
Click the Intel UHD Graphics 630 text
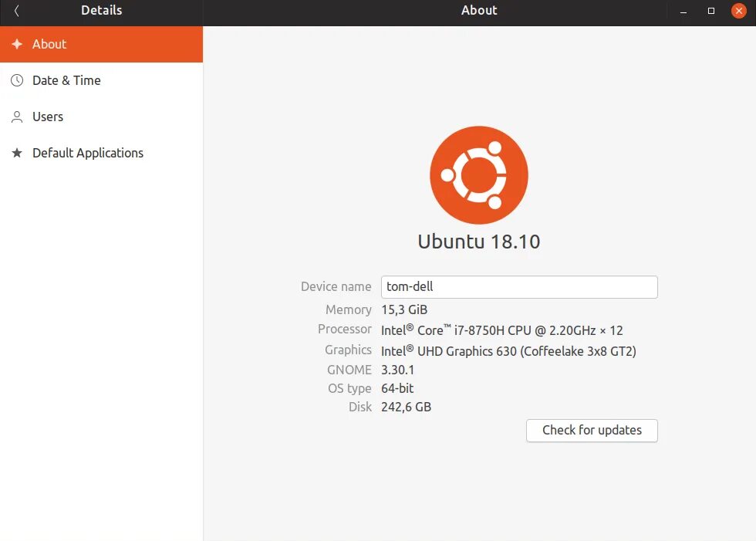coord(508,351)
